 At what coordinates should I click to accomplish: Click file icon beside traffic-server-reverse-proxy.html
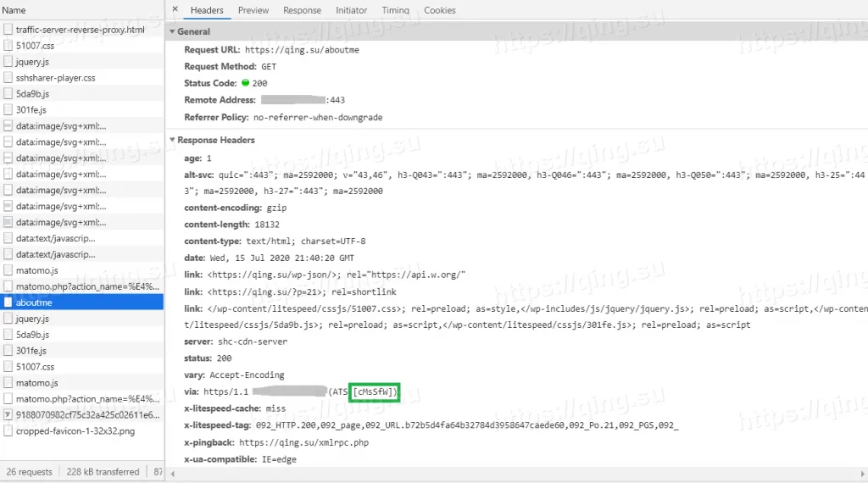pyautogui.click(x=8, y=30)
